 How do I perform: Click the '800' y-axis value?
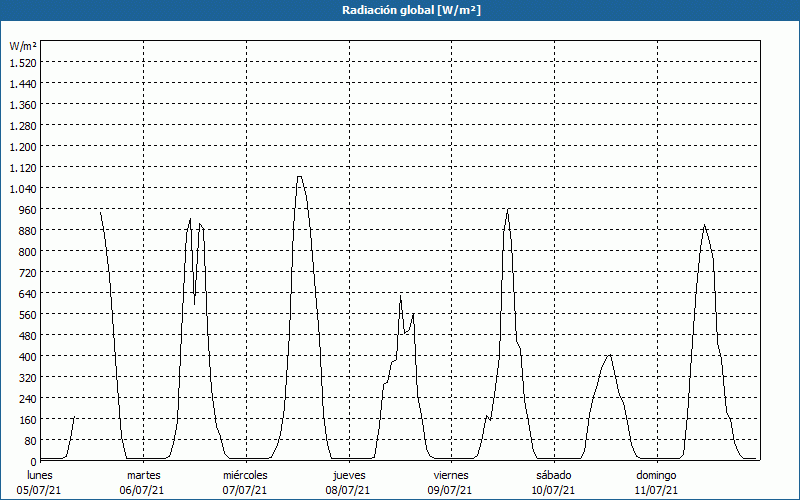(x=27, y=252)
